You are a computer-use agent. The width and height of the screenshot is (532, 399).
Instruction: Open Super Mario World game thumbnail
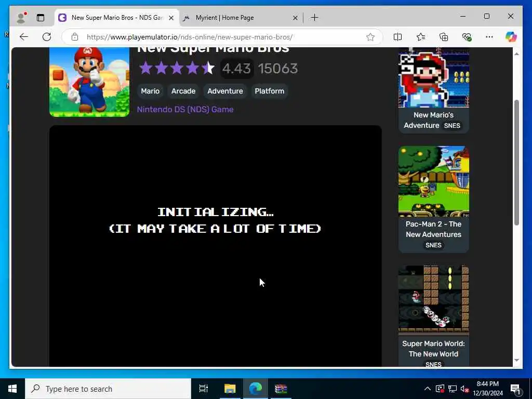tap(434, 301)
